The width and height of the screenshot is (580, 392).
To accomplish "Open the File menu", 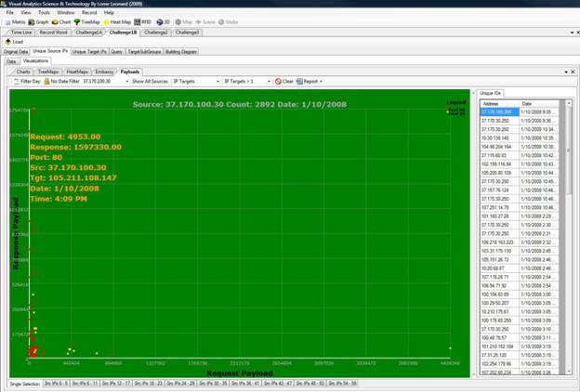I will click(x=10, y=13).
